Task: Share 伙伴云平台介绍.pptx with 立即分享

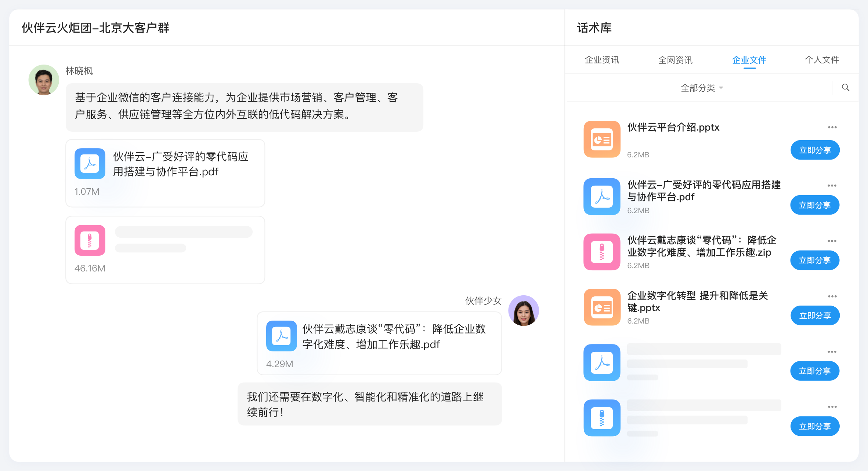Action: (815, 150)
